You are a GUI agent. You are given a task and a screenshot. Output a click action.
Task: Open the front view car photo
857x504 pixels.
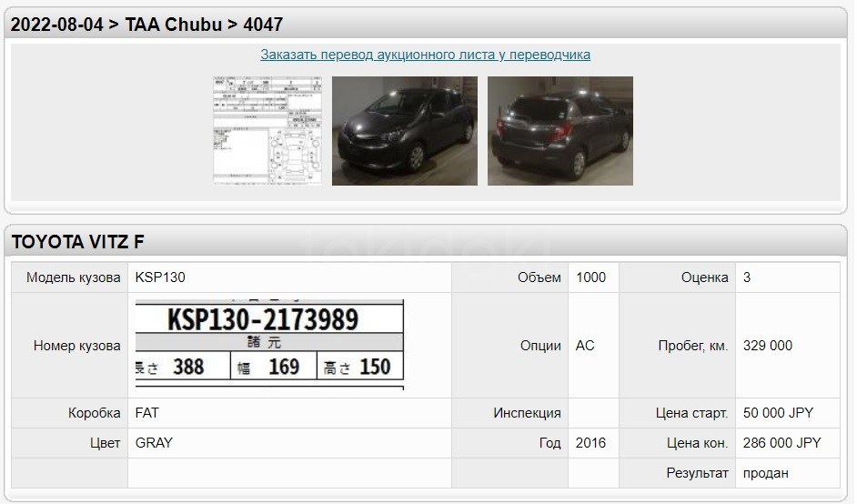tap(405, 131)
